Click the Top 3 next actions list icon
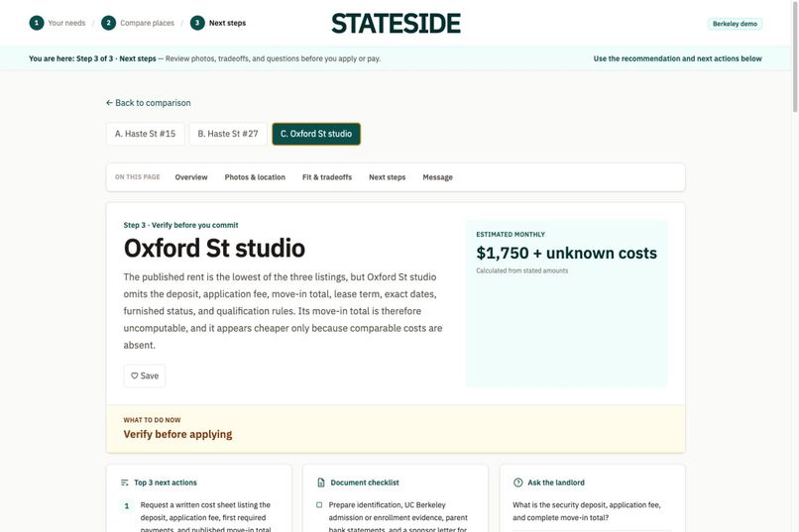This screenshot has height=532, width=799. pos(125,482)
